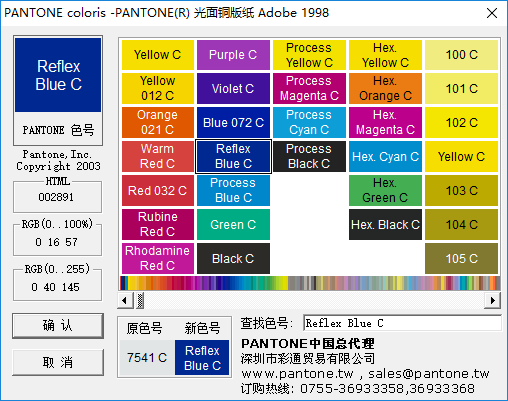Screen dimensions: 508x401
Task: Pick the 103 C swatch
Action: pos(461,191)
